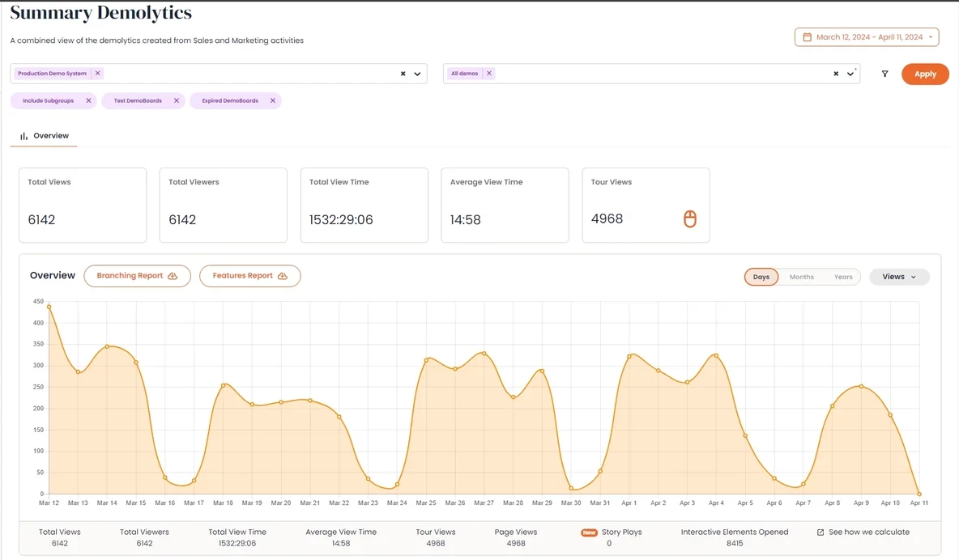Open the date range picker
959x560 pixels.
pyautogui.click(x=867, y=37)
